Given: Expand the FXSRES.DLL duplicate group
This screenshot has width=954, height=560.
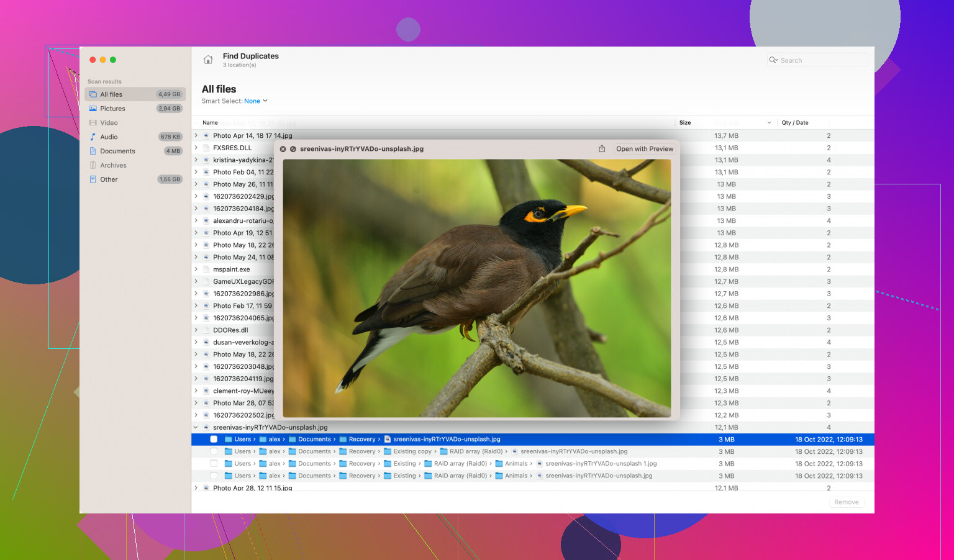Looking at the screenshot, I should coord(196,148).
